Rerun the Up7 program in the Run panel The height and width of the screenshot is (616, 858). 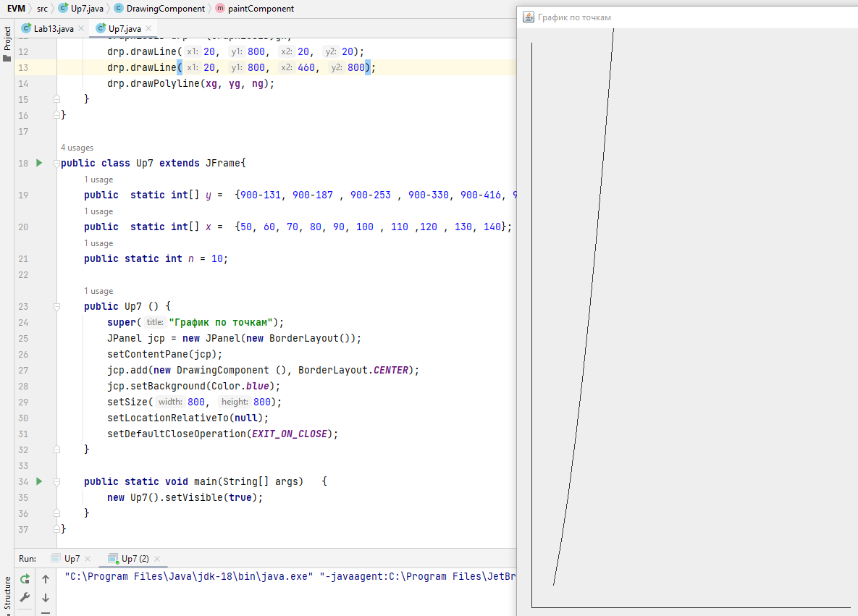25,579
